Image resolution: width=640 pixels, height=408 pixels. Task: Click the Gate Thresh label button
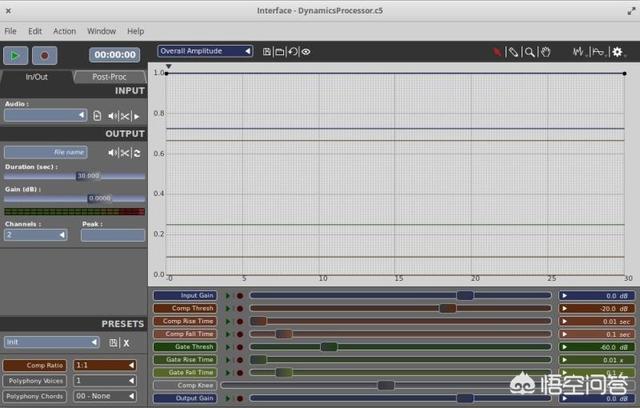[182, 347]
